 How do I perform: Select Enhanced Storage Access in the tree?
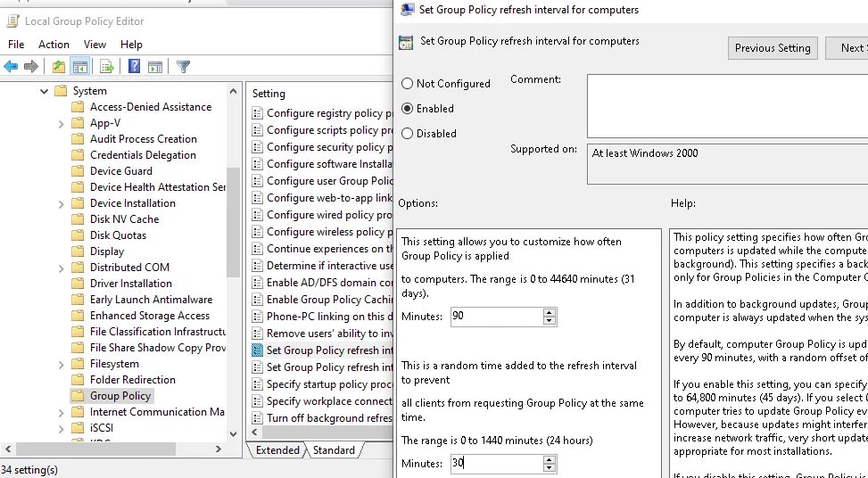[x=150, y=316]
